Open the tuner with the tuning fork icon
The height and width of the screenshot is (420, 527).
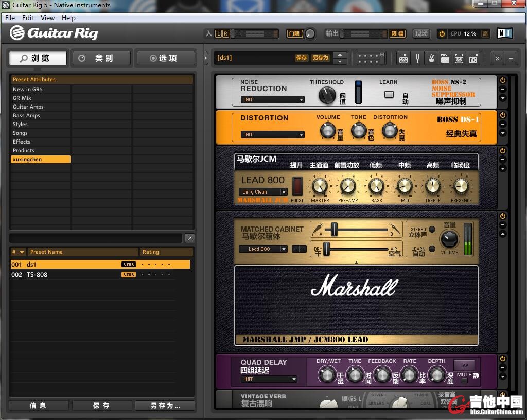point(417,58)
